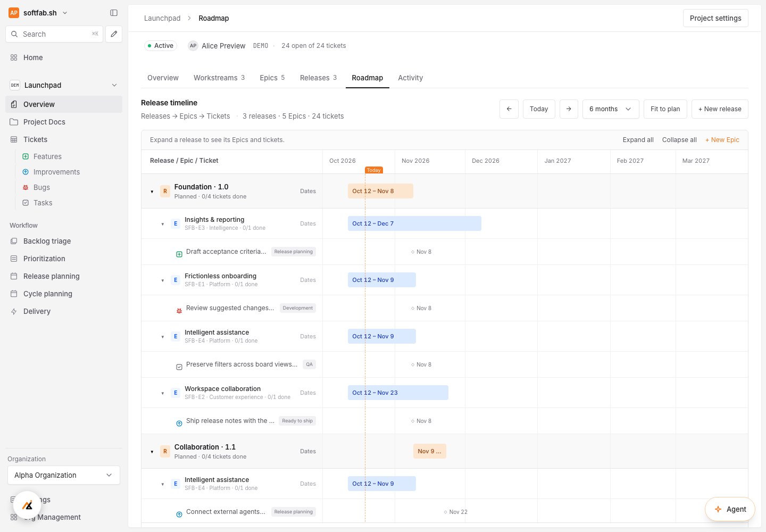Screen dimensions: 766x532
Task: Click Fit to plan button
Action: click(x=665, y=109)
